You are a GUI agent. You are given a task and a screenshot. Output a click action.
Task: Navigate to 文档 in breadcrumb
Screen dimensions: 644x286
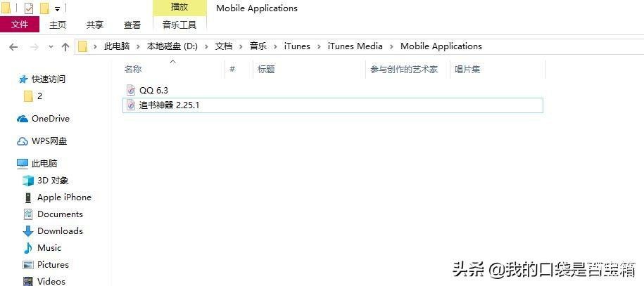(x=224, y=46)
